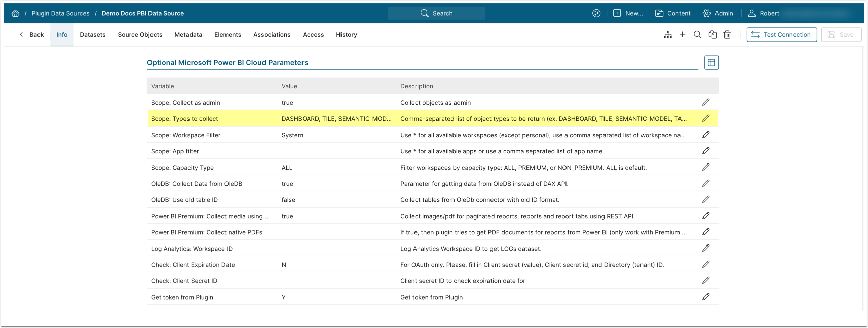
Task: Edit the Scope: Types to collect parameter
Action: point(706,118)
